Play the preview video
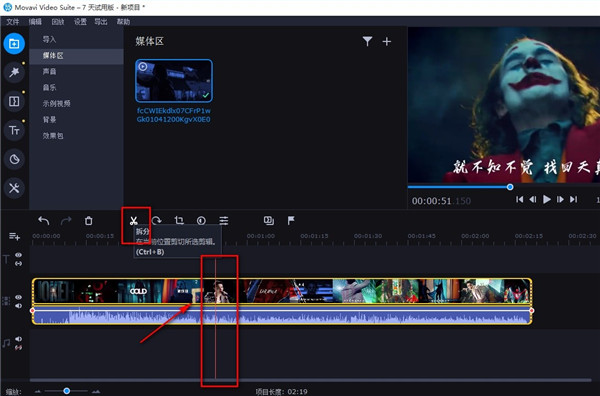600x396 pixels. 547,199
